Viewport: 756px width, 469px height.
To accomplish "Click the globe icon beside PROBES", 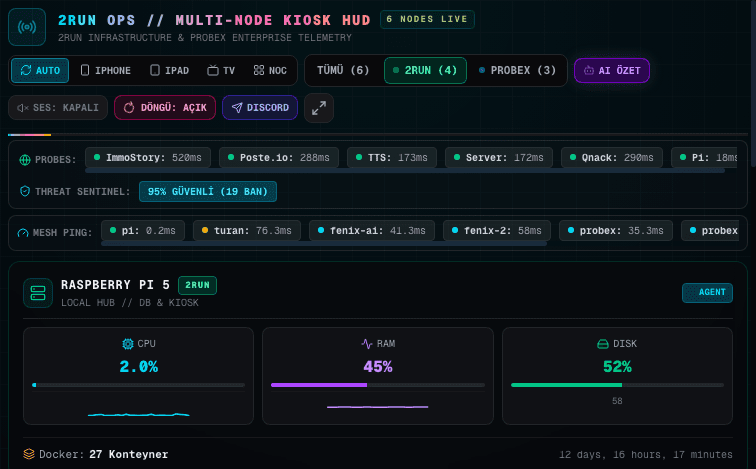I will tap(25, 160).
